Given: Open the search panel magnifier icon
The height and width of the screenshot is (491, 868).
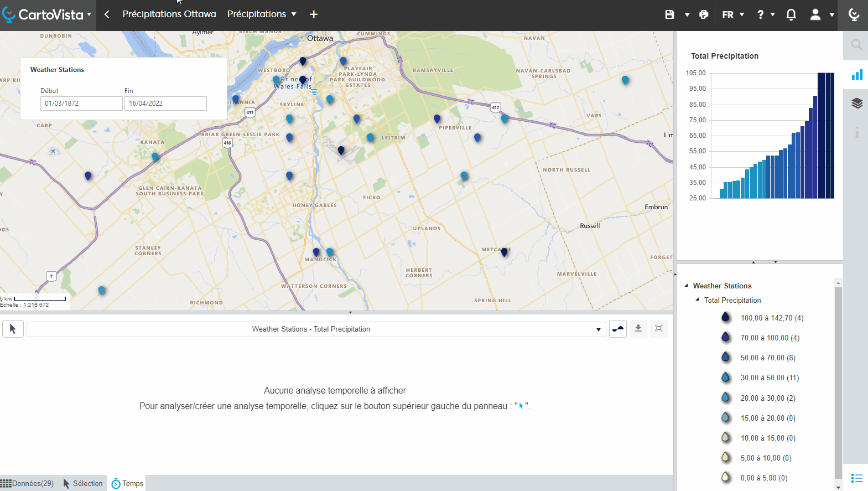Looking at the screenshot, I should tap(856, 45).
